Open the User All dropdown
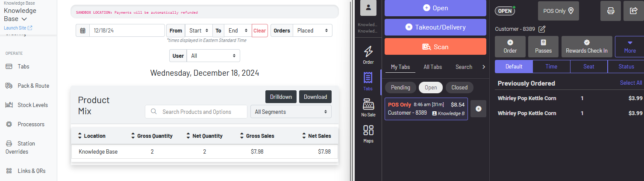Viewport: 644px width, 181px height. click(213, 56)
